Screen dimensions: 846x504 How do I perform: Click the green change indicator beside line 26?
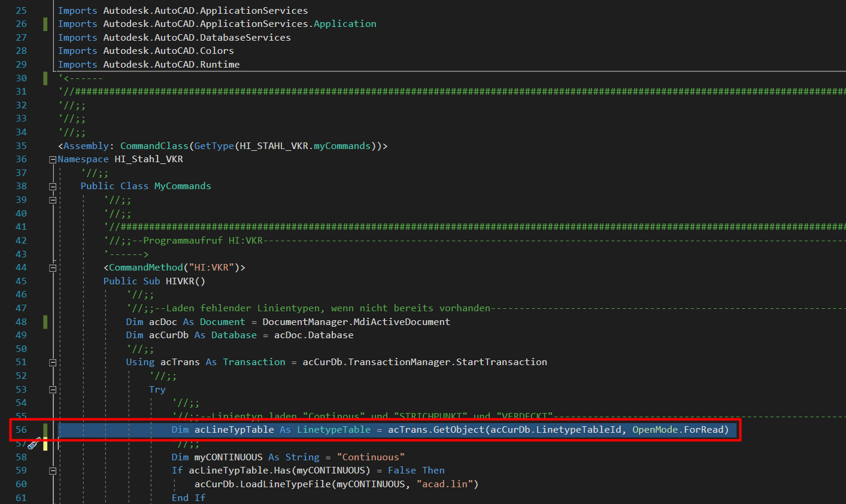[45, 23]
